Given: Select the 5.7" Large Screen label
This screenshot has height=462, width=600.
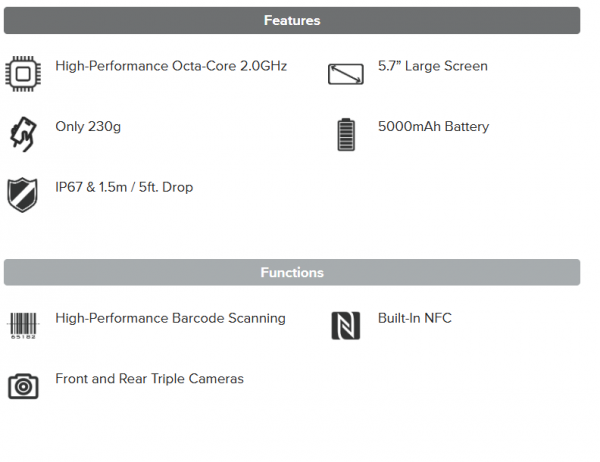Looking at the screenshot, I should coord(433,66).
